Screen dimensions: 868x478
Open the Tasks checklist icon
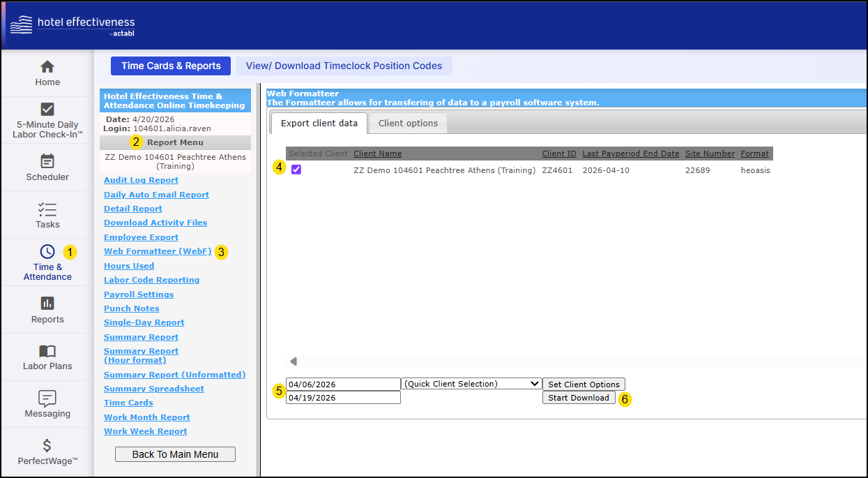pos(47,209)
